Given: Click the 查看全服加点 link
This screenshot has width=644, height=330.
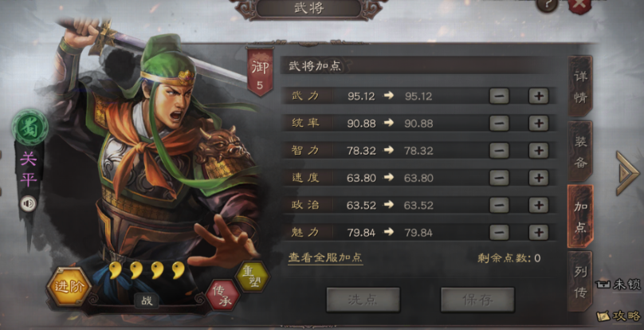Looking at the screenshot, I should tap(325, 258).
